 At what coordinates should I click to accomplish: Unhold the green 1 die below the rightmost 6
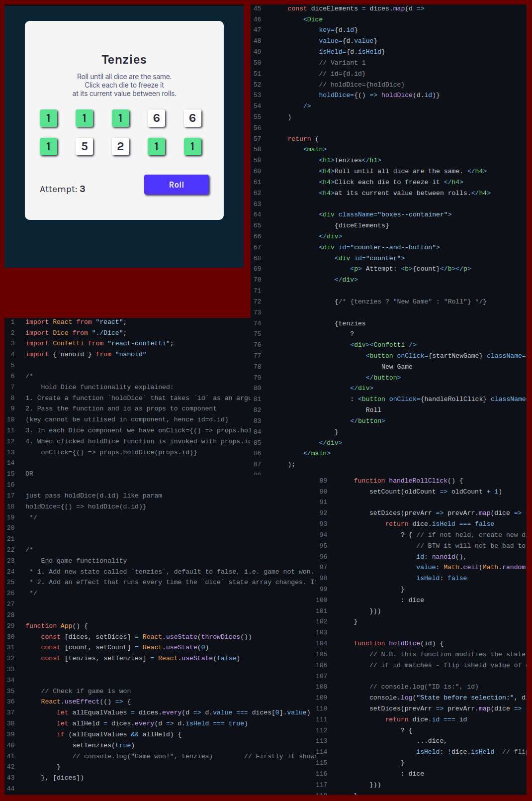coord(192,147)
